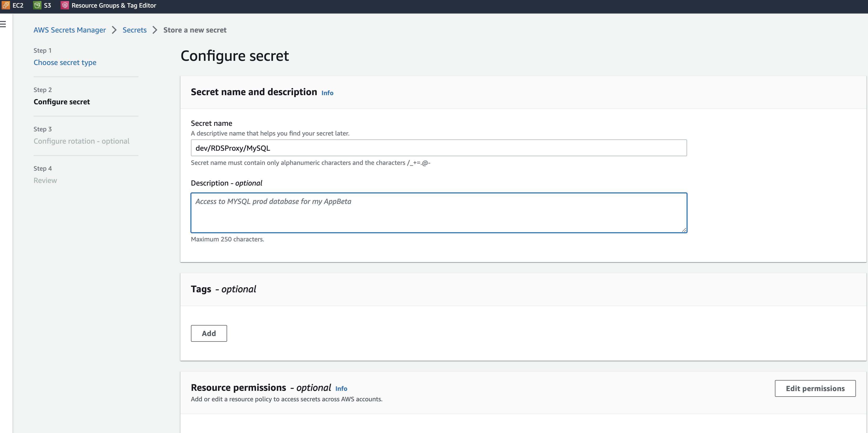Click breadcrumb chevron after AWS Secrets Manager
The height and width of the screenshot is (433, 868).
point(114,30)
